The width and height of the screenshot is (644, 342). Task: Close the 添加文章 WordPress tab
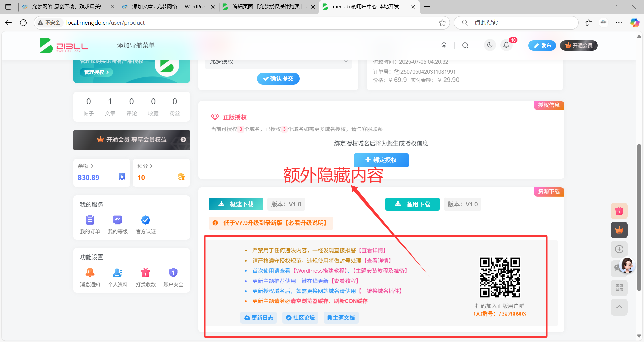213,7
